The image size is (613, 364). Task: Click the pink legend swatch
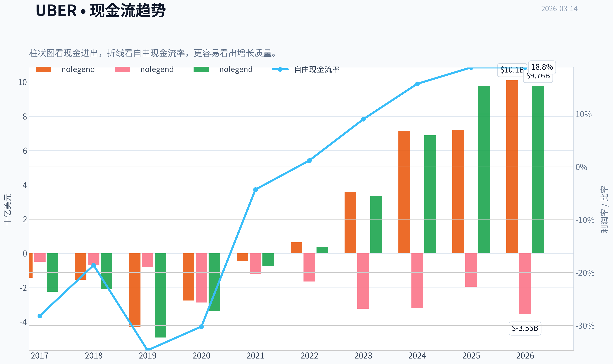click(122, 69)
